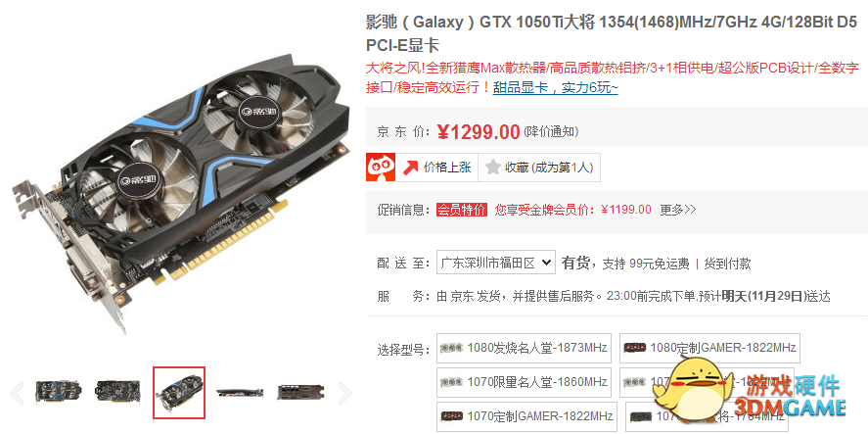Image resolution: width=868 pixels, height=434 pixels.
Task: Click the 降价通知 price alert link
Action: 551,132
